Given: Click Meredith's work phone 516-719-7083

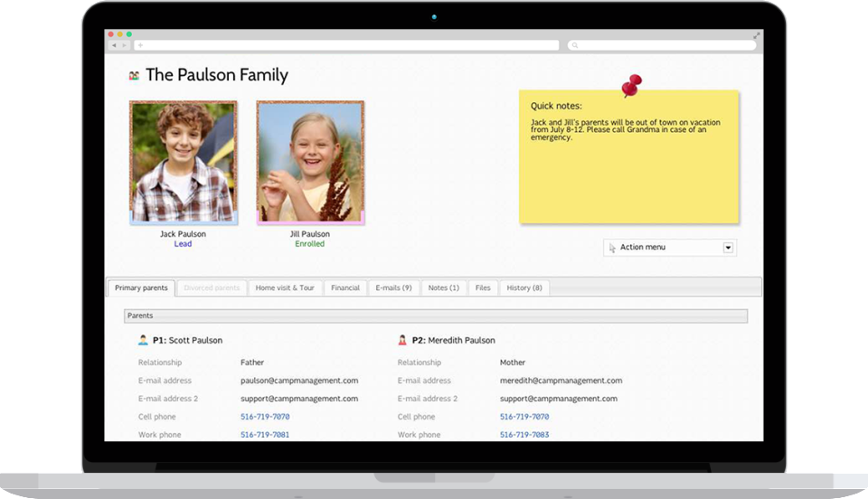Looking at the screenshot, I should click(x=524, y=435).
